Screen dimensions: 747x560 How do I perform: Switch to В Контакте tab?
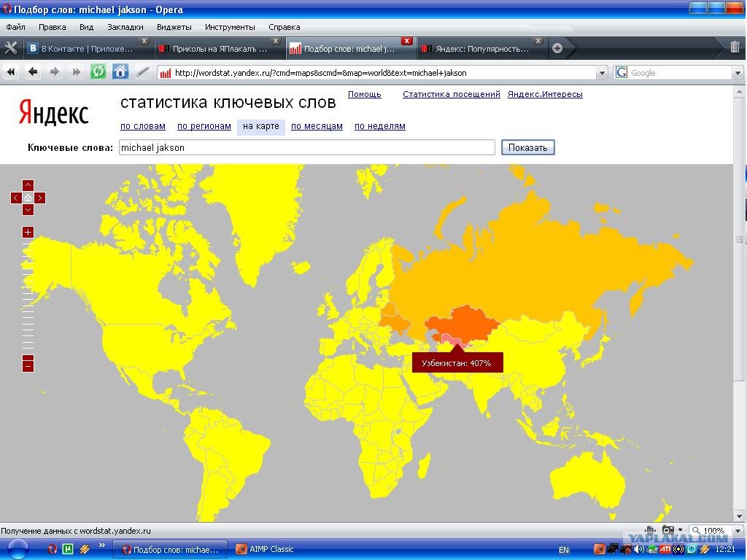coord(88,49)
